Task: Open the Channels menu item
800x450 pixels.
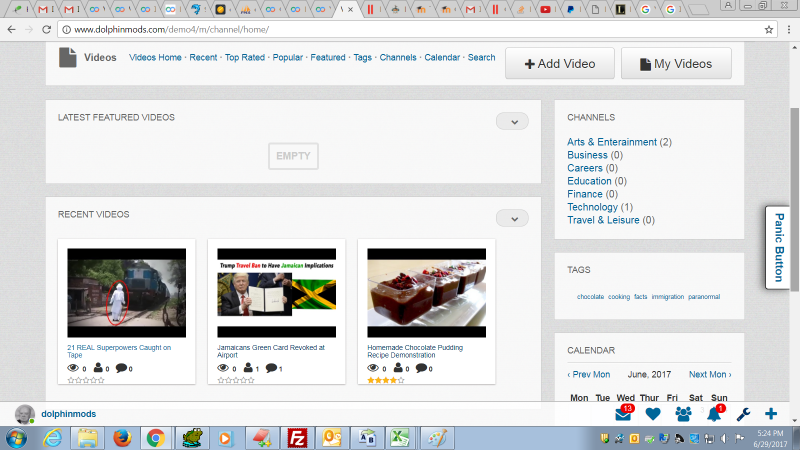Action: (x=398, y=58)
